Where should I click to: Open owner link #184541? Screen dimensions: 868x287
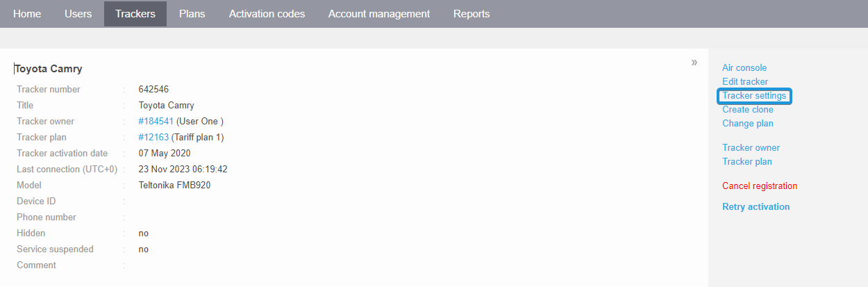[156, 122]
